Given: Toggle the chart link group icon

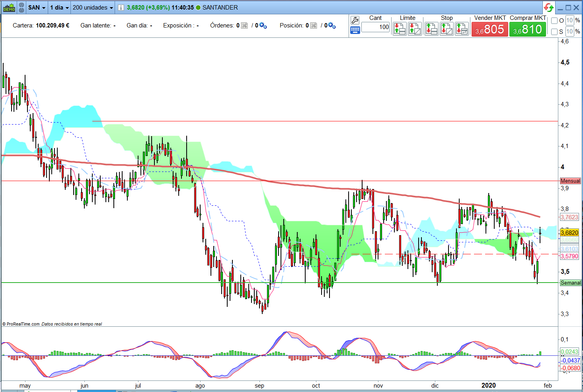Looking at the screenshot, I should pos(21,8).
